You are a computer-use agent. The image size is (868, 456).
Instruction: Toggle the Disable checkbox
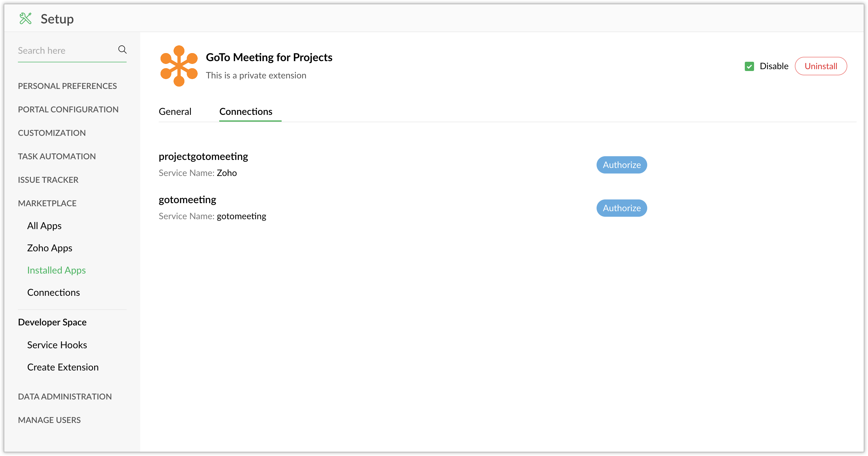coord(749,66)
